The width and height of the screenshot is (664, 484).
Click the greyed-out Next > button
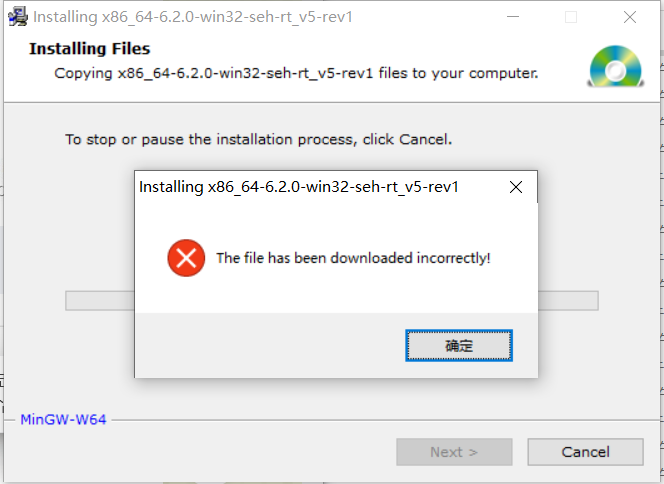coord(454,452)
